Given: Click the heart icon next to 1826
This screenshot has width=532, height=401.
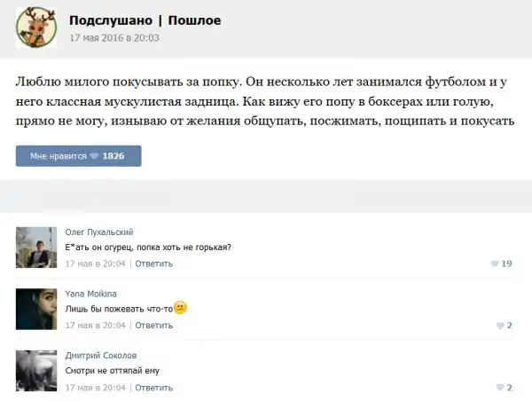Looking at the screenshot, I should tap(95, 156).
